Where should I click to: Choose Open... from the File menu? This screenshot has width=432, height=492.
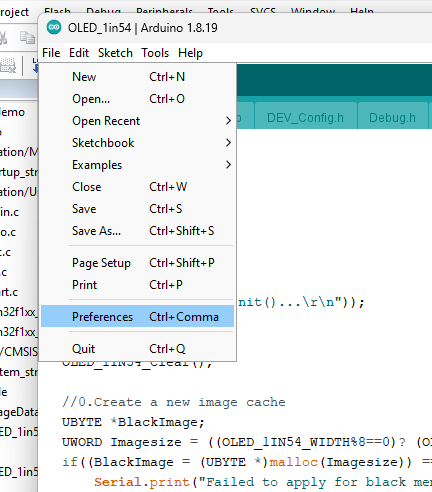click(x=137, y=99)
